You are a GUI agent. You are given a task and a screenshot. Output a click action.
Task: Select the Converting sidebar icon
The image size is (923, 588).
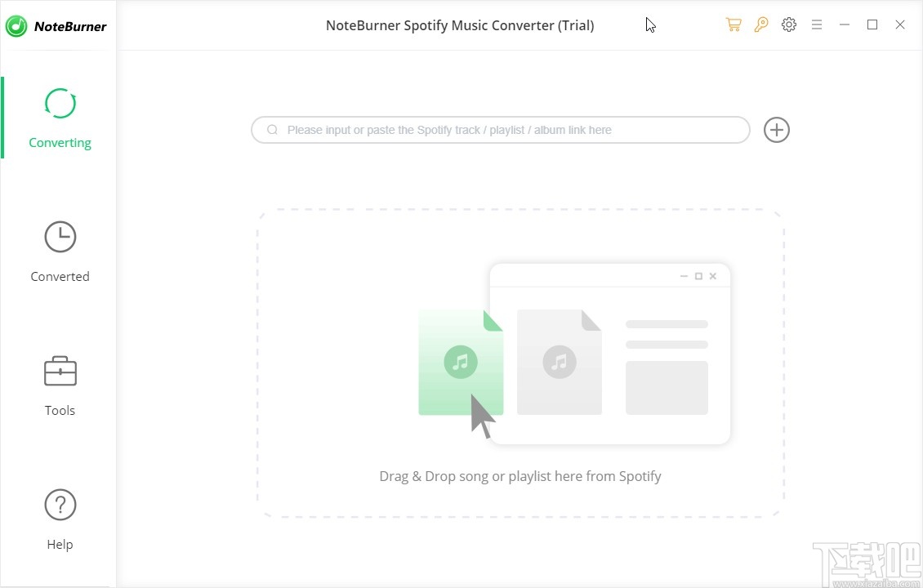(60, 104)
